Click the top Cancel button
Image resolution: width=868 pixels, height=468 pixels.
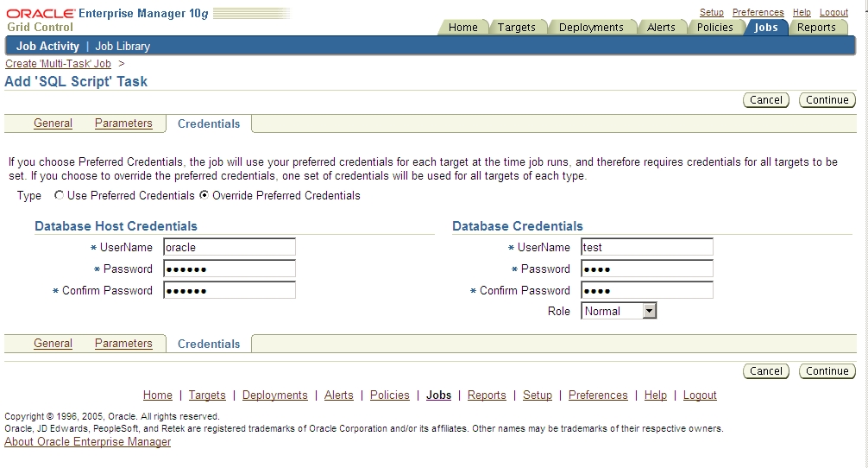coord(766,99)
